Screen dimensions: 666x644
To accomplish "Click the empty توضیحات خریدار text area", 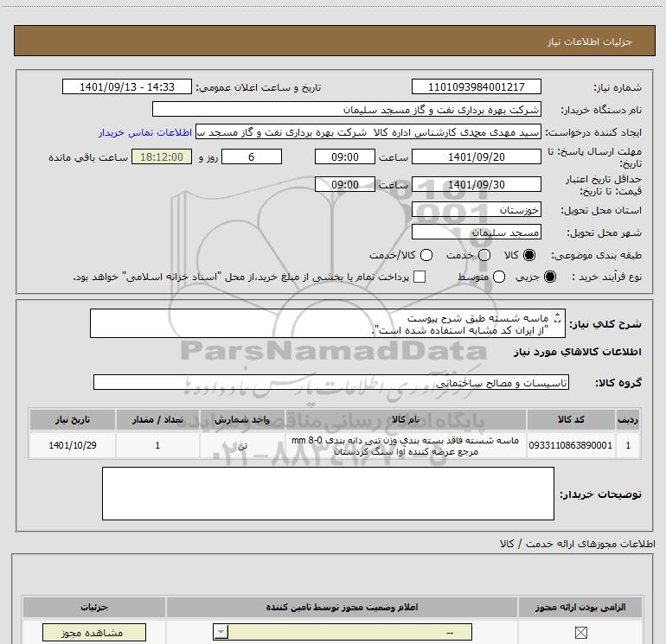I will 328,494.
